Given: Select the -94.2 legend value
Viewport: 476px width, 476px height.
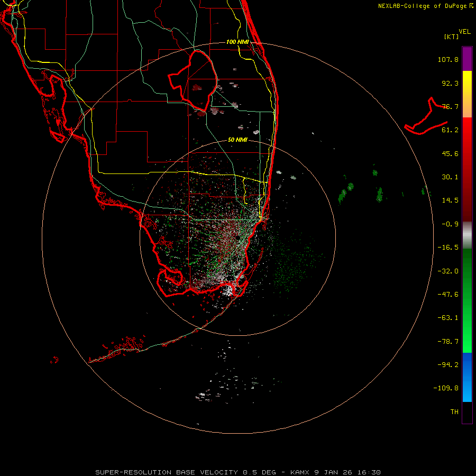Looking at the screenshot, I should click(x=448, y=364).
